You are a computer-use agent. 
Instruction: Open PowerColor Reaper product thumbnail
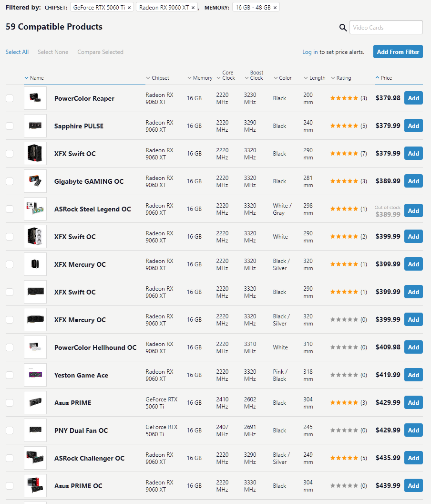(x=35, y=98)
